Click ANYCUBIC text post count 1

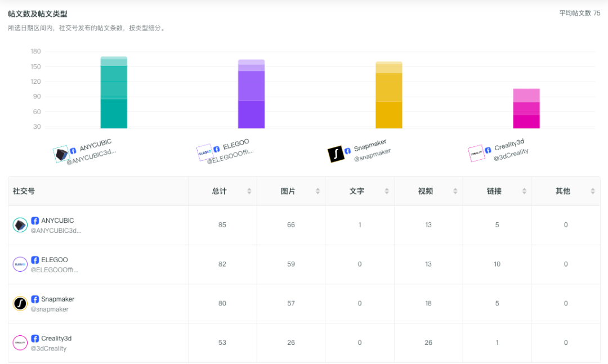[360, 225]
